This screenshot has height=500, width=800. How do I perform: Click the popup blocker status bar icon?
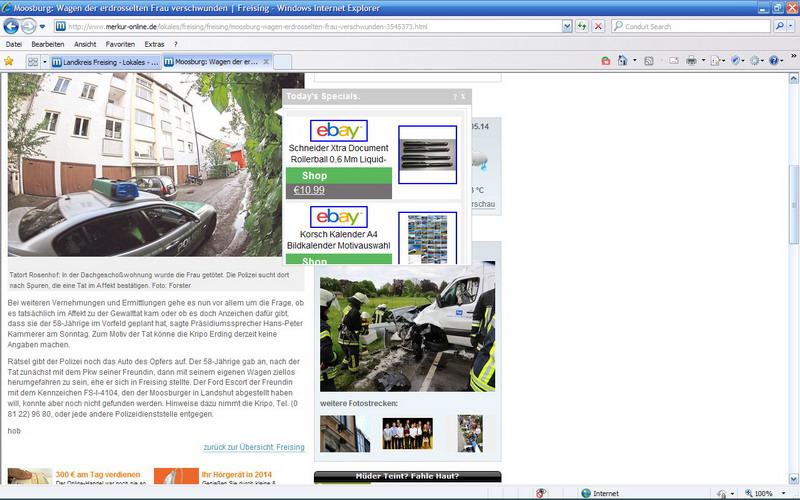(541, 493)
